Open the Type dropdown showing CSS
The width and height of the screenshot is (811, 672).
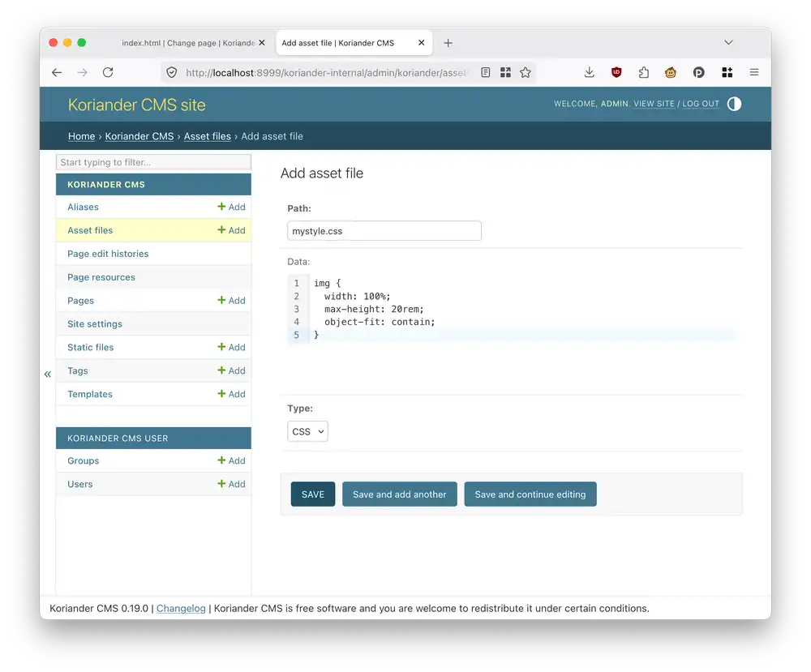click(307, 431)
